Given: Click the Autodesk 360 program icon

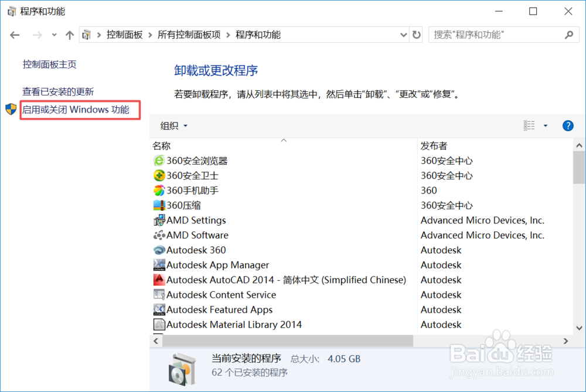Looking at the screenshot, I should point(159,250).
